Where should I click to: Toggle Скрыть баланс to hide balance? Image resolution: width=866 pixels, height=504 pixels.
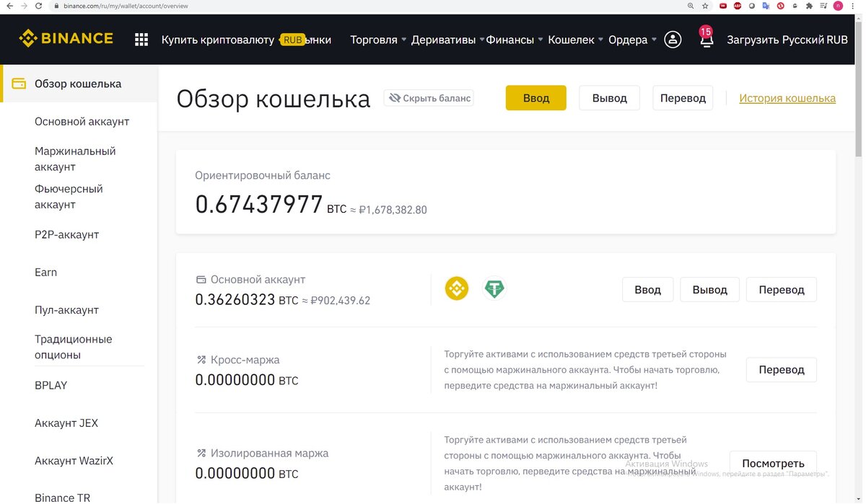click(429, 98)
